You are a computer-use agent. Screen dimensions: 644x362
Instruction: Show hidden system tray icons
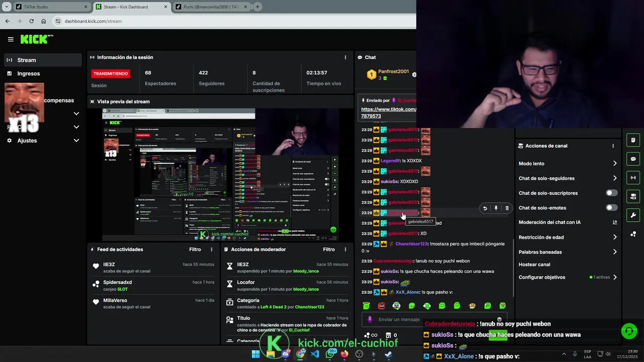[563, 354]
